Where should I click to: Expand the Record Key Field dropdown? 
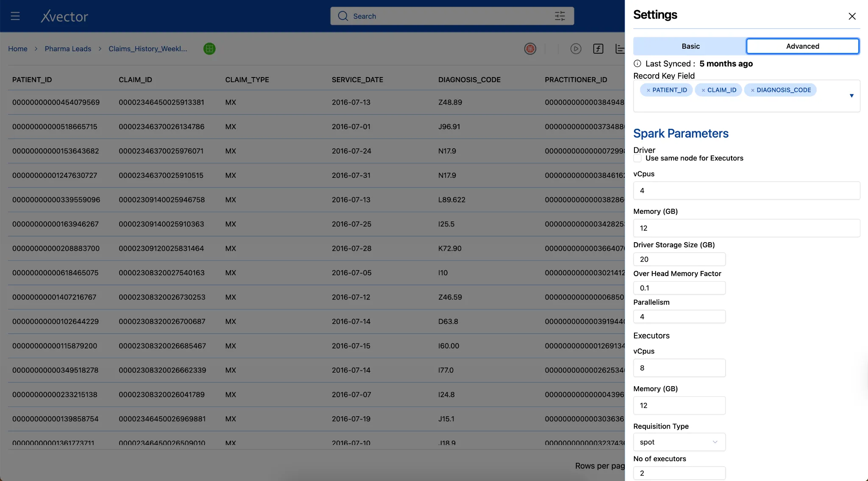pyautogui.click(x=851, y=96)
